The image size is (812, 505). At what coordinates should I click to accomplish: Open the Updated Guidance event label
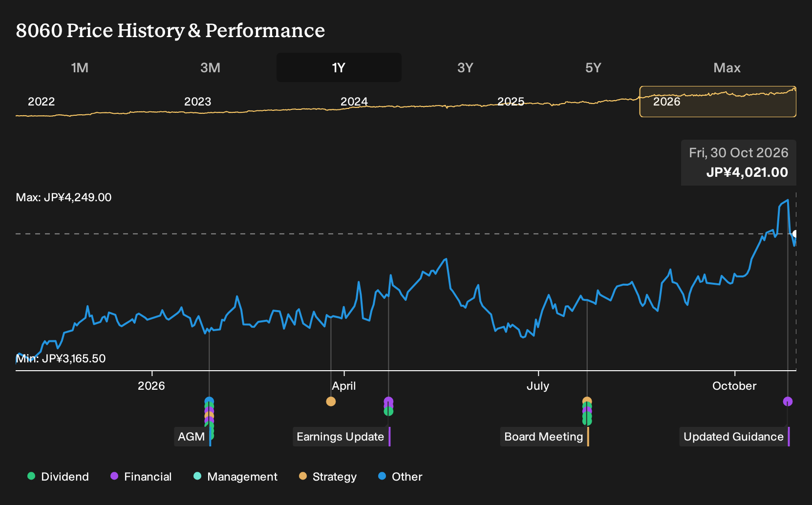[733, 437]
